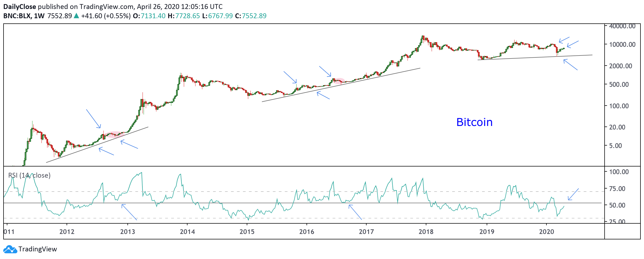Click the 40000.00 price axis label

click(x=622, y=26)
